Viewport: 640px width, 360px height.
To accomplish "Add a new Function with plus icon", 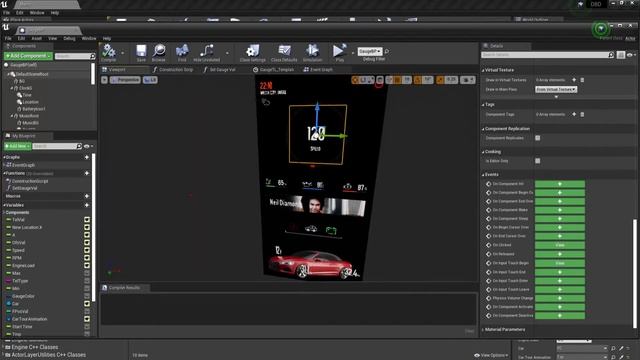I will [87, 173].
